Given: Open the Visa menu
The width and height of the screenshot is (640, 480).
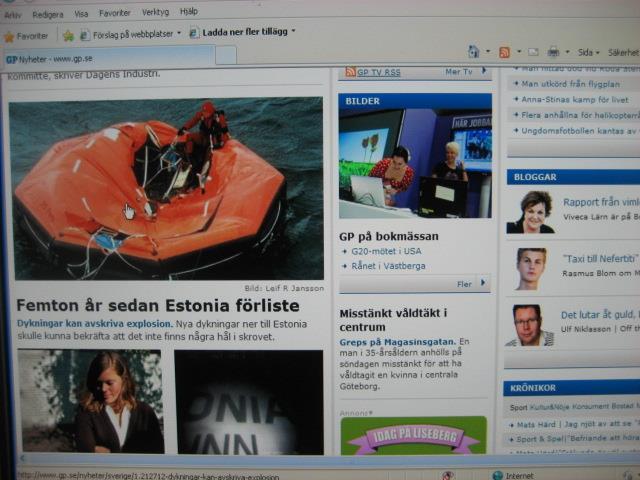Looking at the screenshot, I should (x=81, y=14).
